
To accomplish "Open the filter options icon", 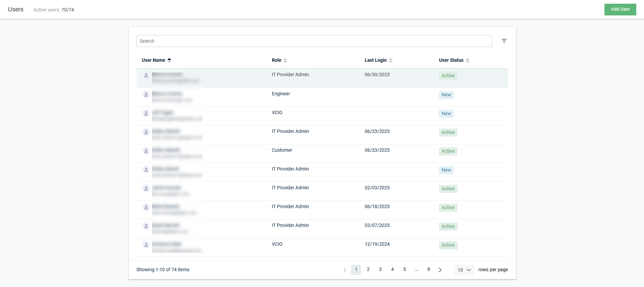I will [x=504, y=41].
